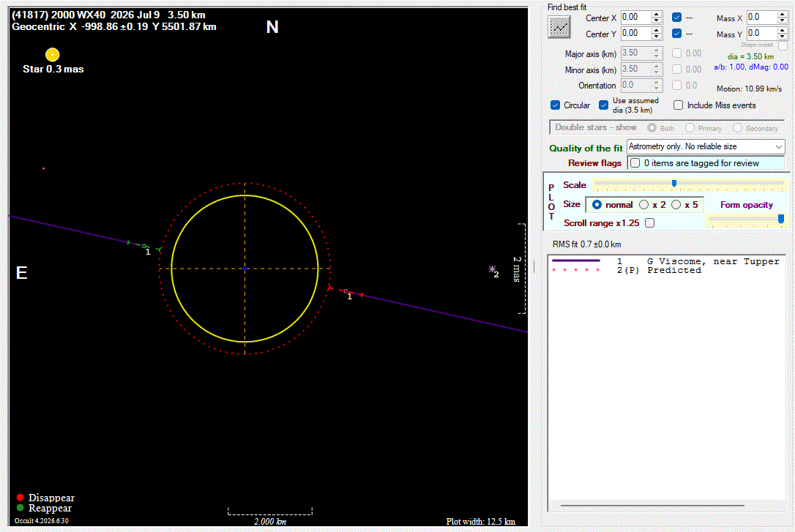The height and width of the screenshot is (532, 795).
Task: Increase Mass Y with up arrow
Action: pyautogui.click(x=783, y=31)
